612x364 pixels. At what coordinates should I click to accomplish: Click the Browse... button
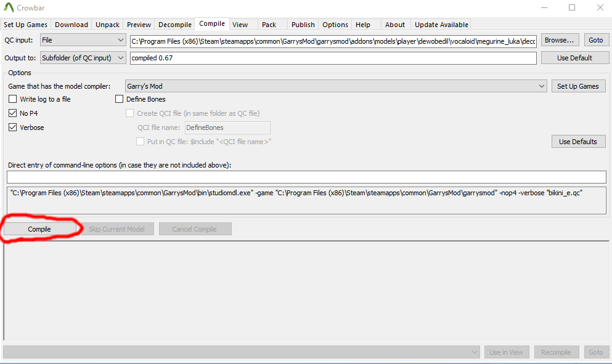point(560,40)
